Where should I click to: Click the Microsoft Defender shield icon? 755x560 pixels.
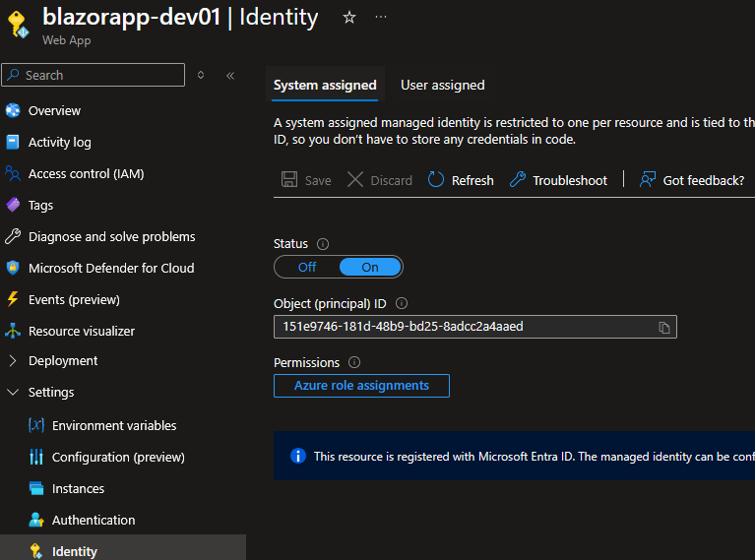[13, 268]
